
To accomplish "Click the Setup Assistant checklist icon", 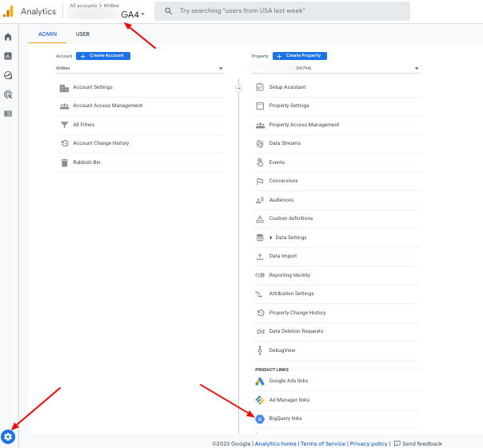I will 260,87.
